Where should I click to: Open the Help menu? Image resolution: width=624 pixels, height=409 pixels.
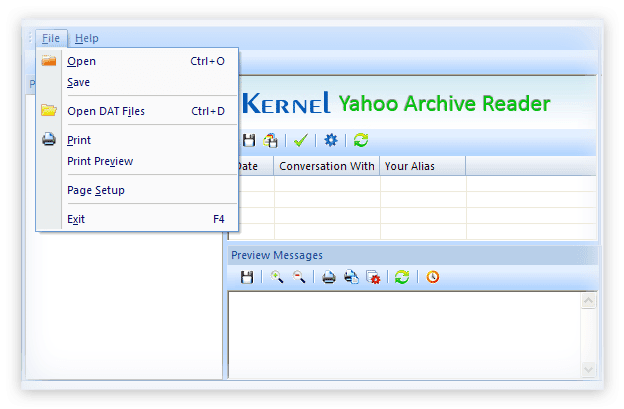(87, 38)
